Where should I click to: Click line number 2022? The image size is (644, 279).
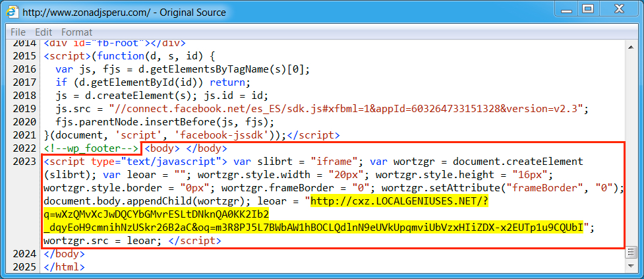24,148
